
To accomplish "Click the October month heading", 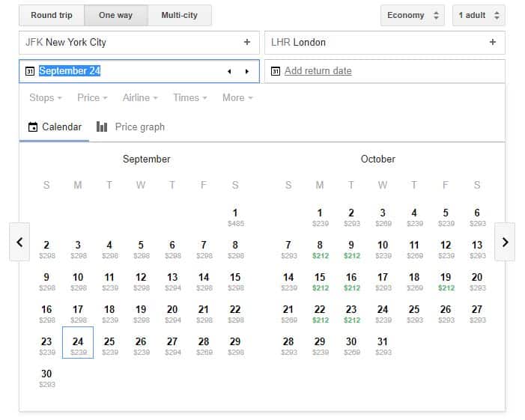I will tap(378, 159).
